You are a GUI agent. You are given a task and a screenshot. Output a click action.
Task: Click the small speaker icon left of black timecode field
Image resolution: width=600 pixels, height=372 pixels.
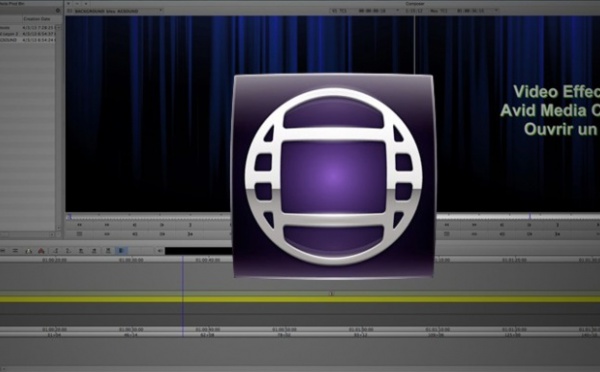click(160, 251)
